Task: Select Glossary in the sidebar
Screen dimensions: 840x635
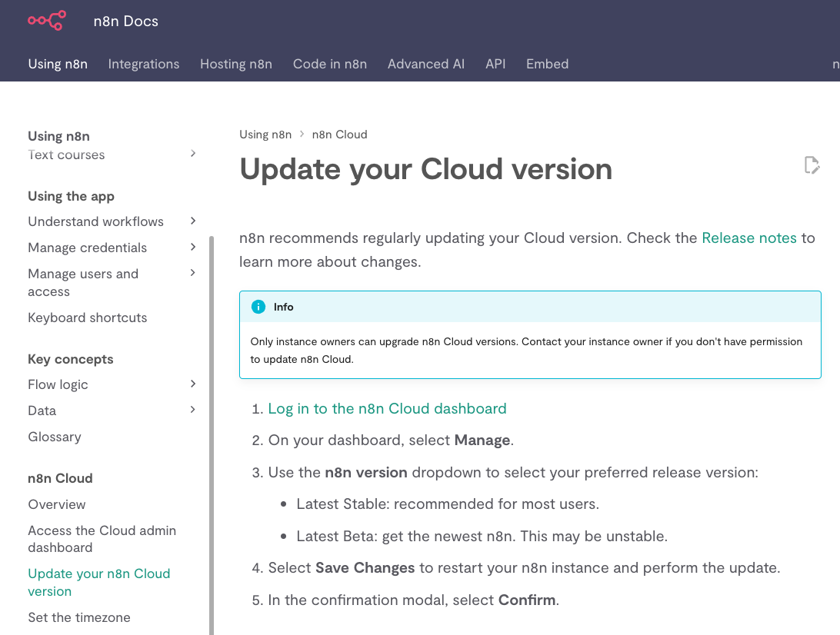Action: tap(55, 437)
